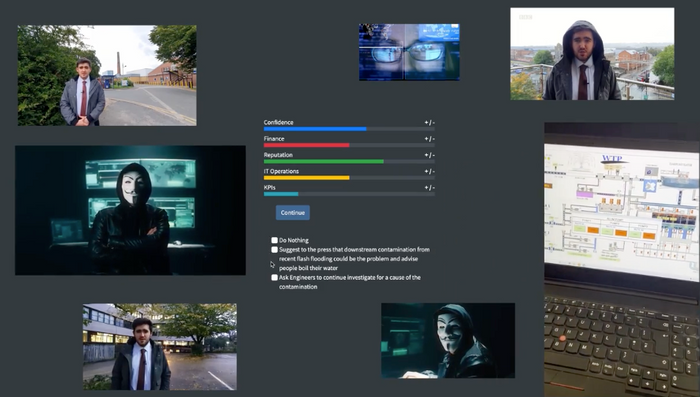The height and width of the screenshot is (397, 700).
Task: Click the IT Operations label
Action: coord(281,171)
